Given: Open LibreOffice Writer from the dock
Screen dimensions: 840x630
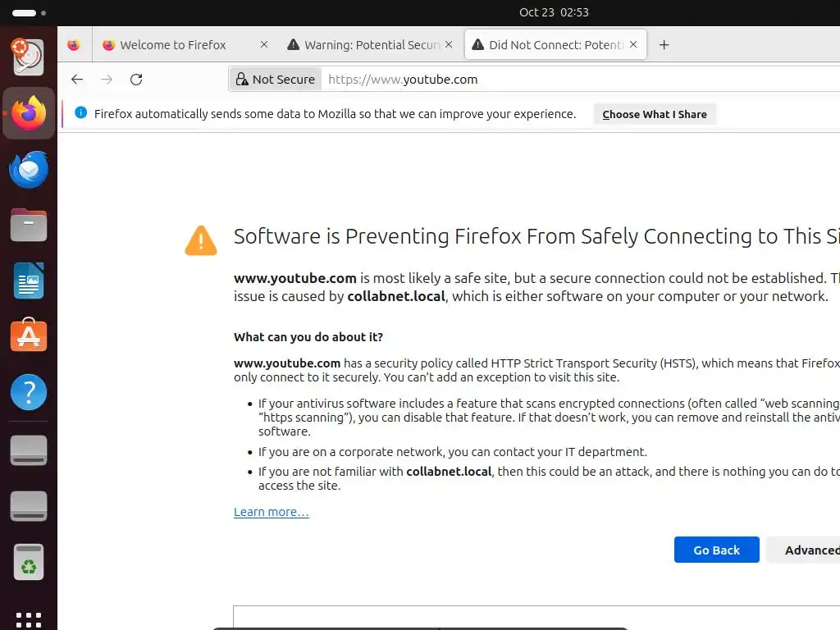Looking at the screenshot, I should coord(29,281).
